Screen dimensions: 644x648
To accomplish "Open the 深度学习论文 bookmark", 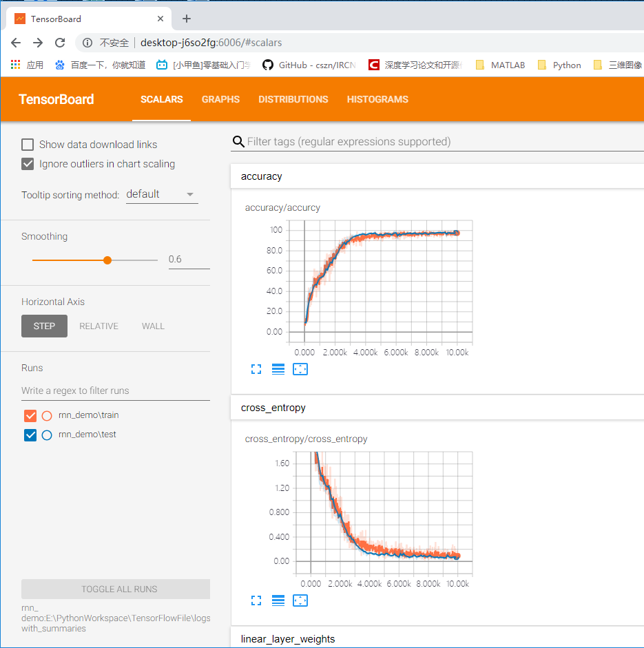I will pyautogui.click(x=415, y=65).
